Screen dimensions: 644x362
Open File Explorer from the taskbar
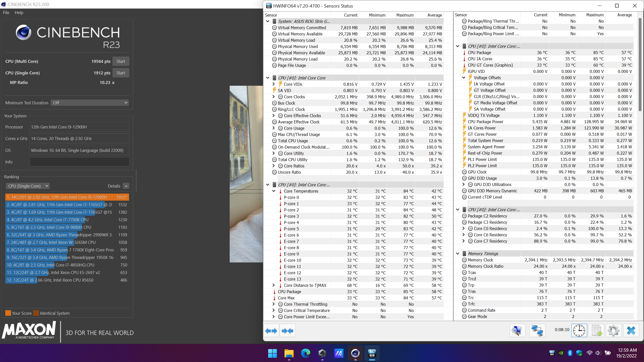click(x=289, y=353)
